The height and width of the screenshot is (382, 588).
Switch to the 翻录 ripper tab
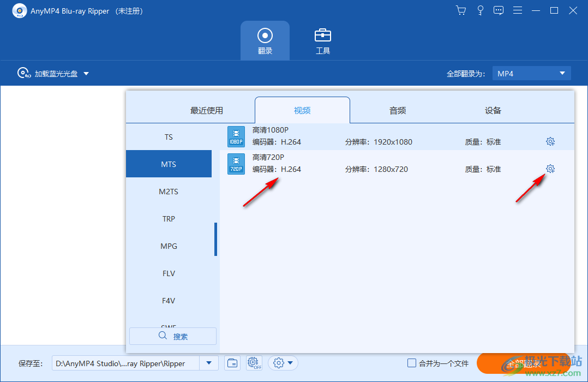point(265,40)
